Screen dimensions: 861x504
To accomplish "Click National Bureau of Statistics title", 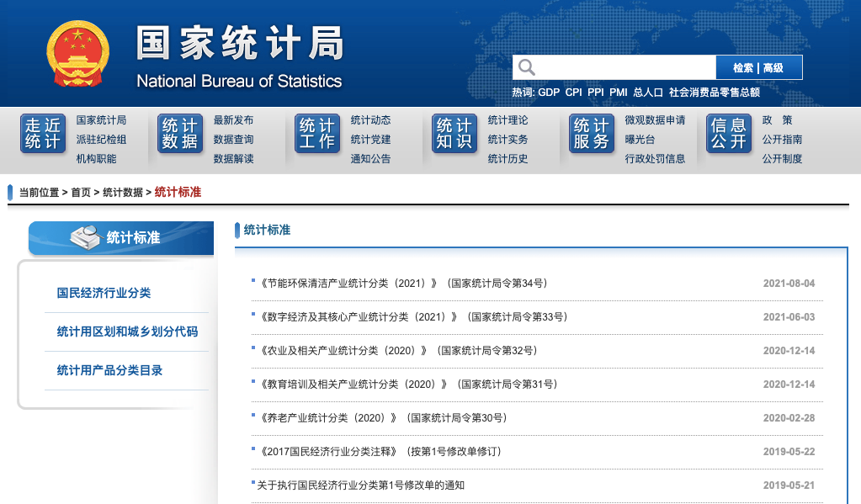I will tap(239, 82).
